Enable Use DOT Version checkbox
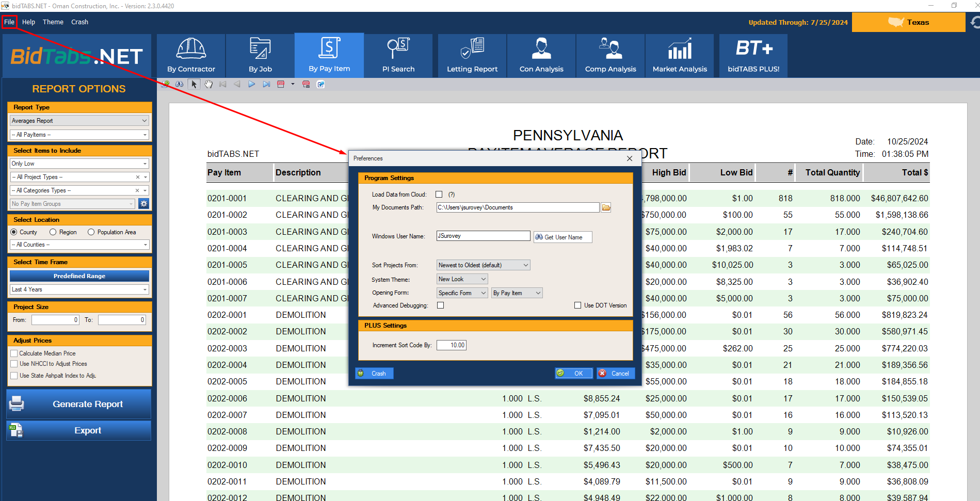The width and height of the screenshot is (980, 501). coord(578,305)
